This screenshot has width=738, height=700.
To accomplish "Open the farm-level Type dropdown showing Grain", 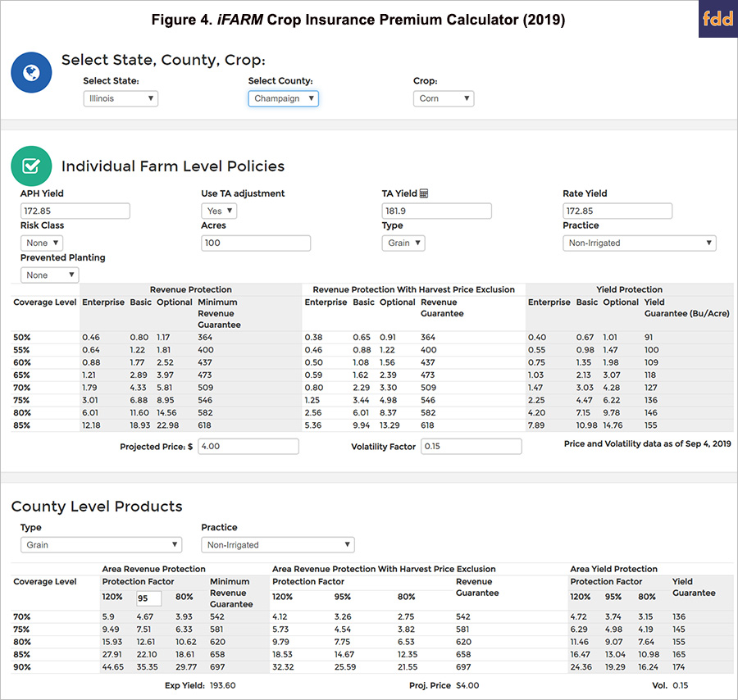I will (403, 243).
